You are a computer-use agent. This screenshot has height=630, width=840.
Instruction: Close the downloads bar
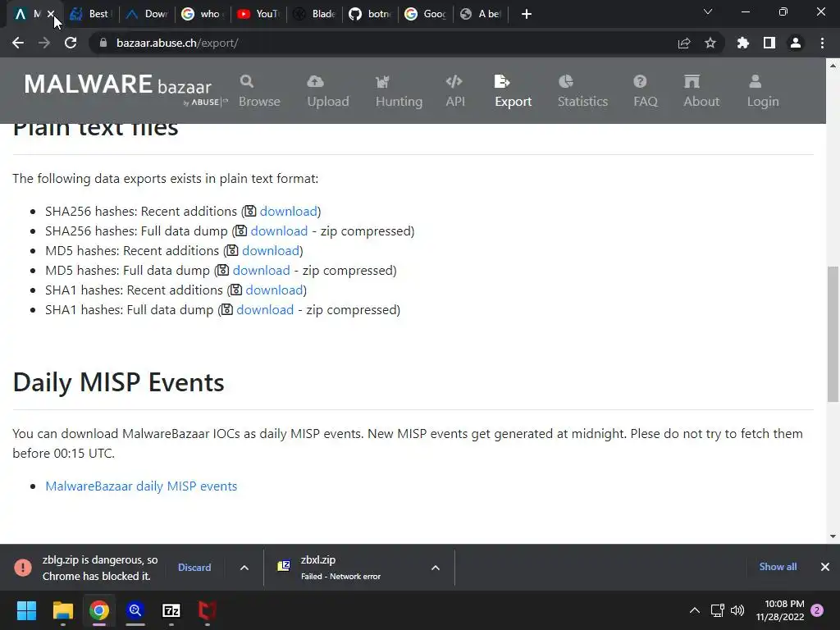825,567
